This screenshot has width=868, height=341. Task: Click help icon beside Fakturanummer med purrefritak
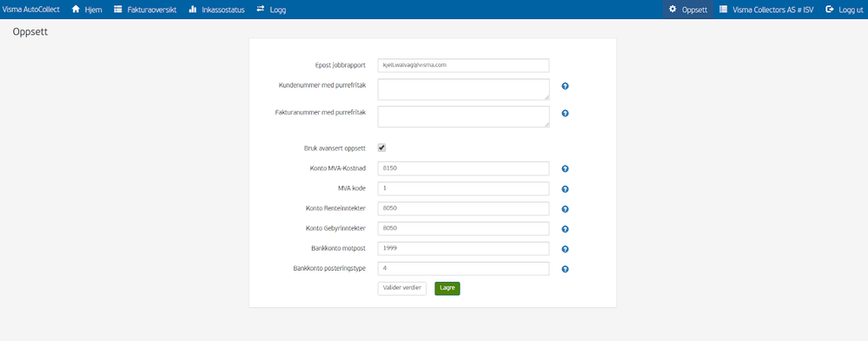[x=565, y=114]
